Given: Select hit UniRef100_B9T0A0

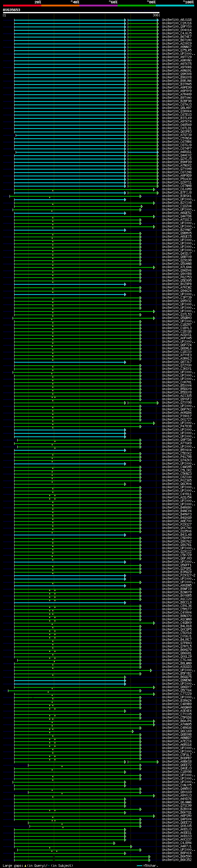Looking at the screenshot, I should tap(177, 98).
